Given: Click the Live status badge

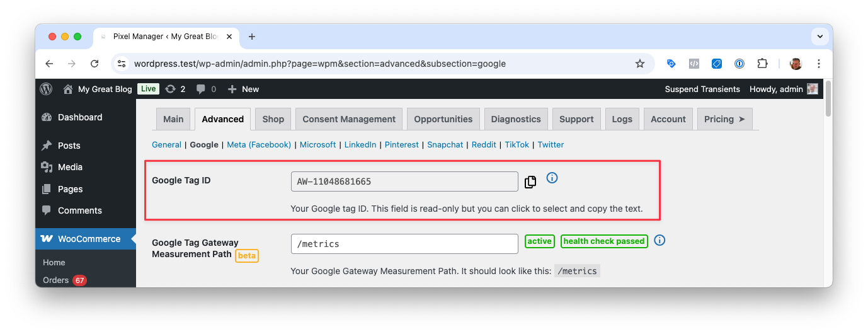Looking at the screenshot, I should 148,89.
